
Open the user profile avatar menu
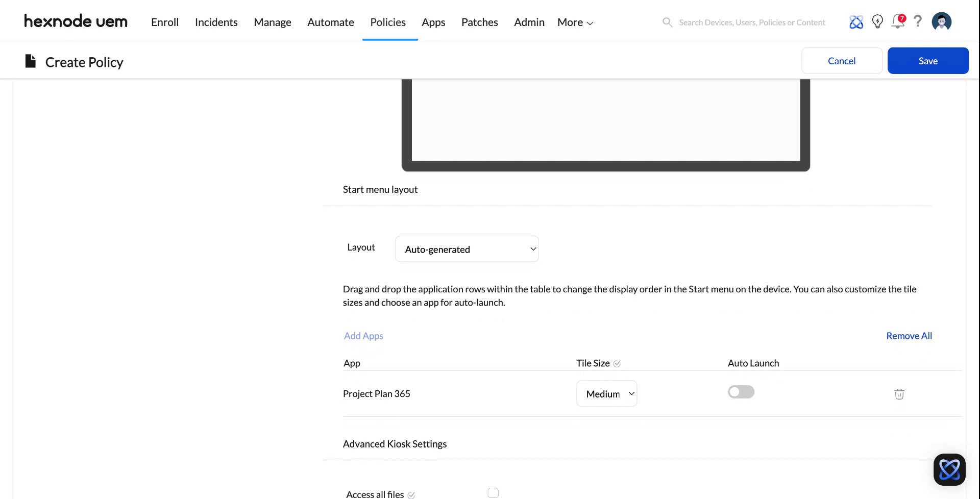coord(941,21)
